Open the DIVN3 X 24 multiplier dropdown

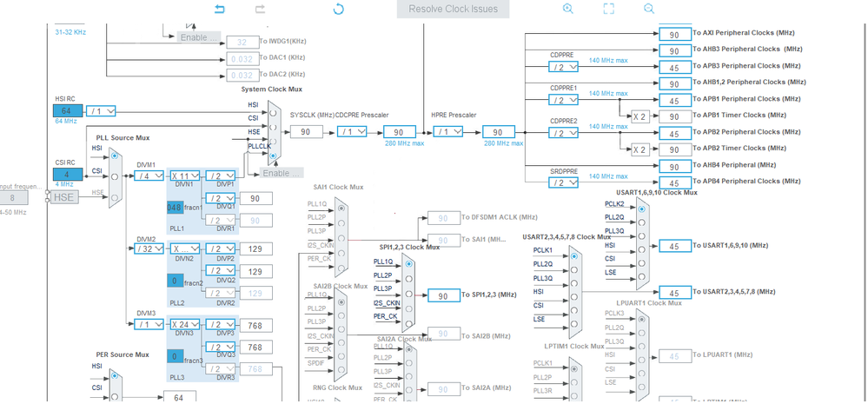(x=185, y=324)
